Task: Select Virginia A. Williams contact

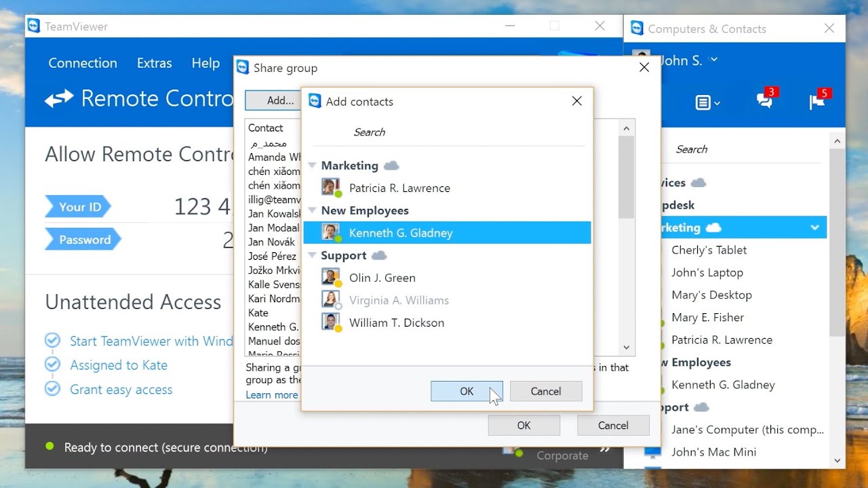Action: click(x=448, y=300)
